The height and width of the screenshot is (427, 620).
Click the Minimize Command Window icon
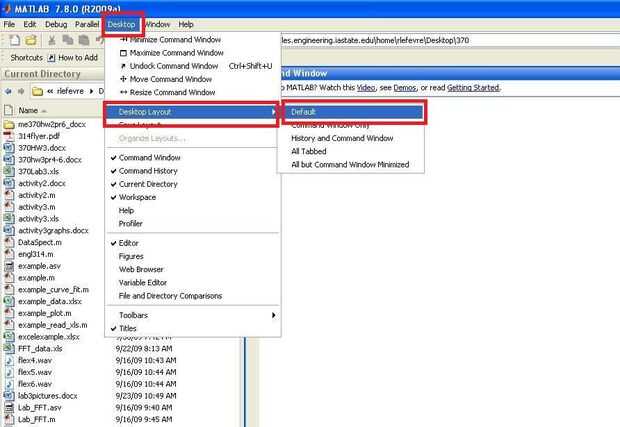click(x=123, y=40)
